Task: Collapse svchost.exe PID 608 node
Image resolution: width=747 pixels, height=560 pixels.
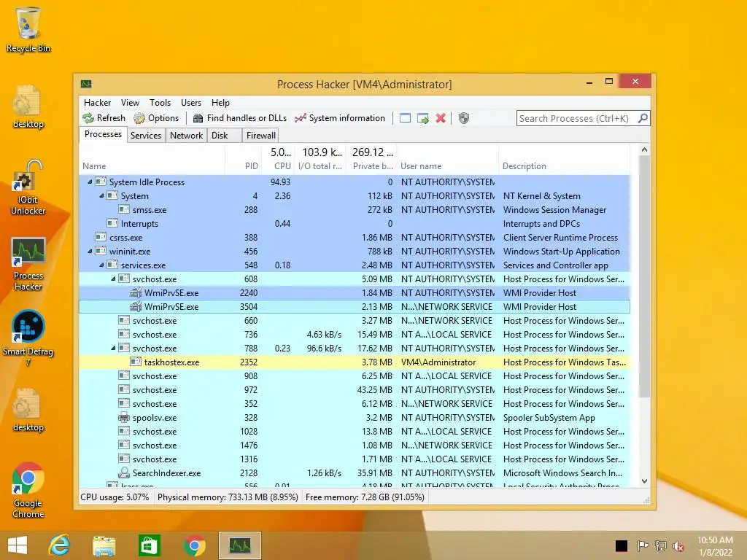Action: pyautogui.click(x=113, y=279)
